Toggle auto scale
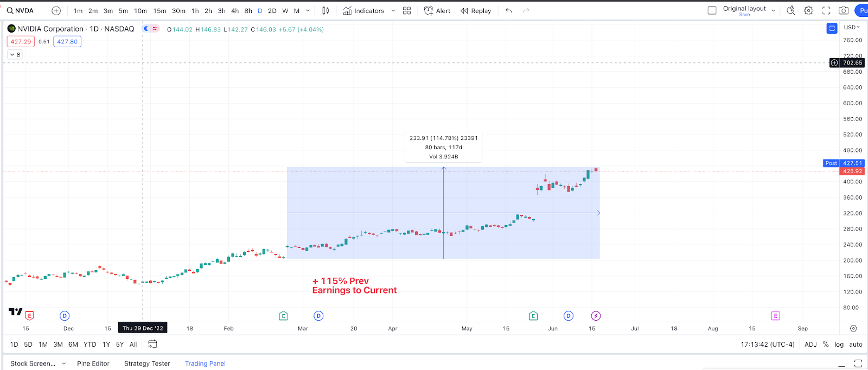 (856, 345)
